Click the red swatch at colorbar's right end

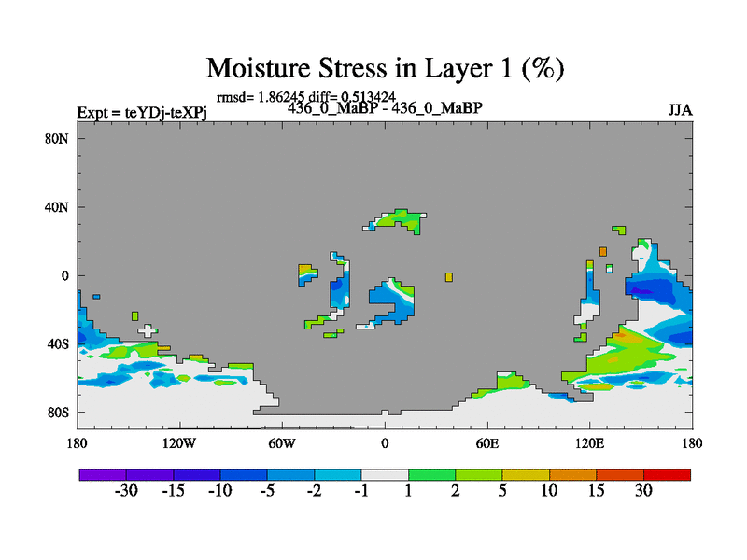point(667,475)
